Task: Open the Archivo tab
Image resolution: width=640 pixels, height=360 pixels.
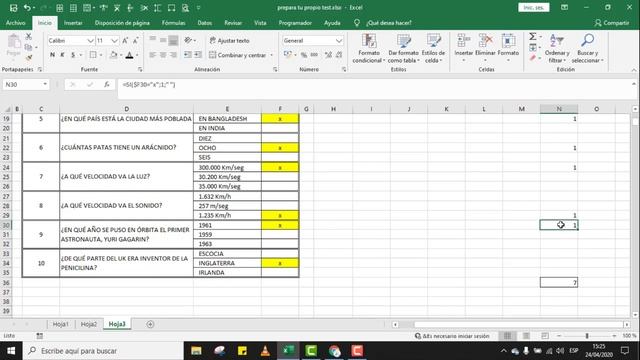Action: 16,23
